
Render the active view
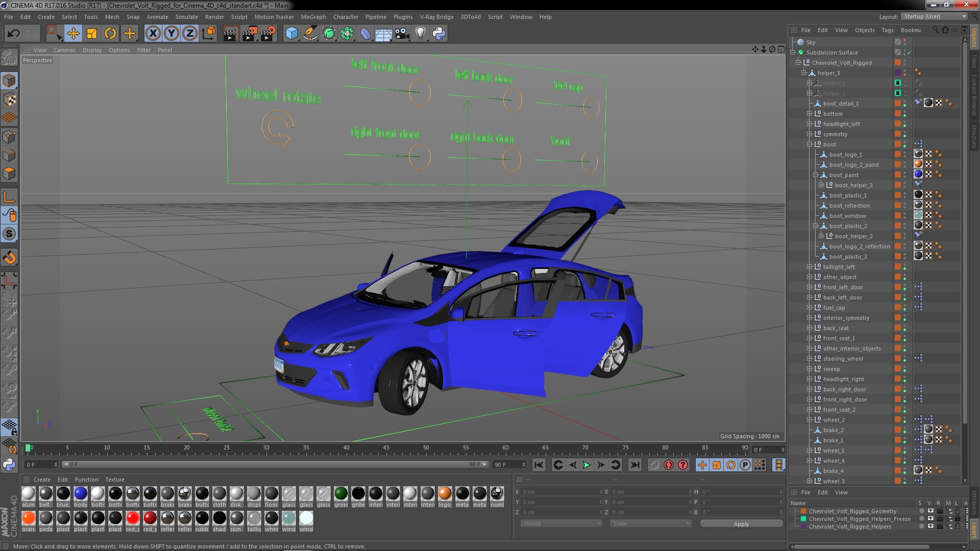[231, 34]
